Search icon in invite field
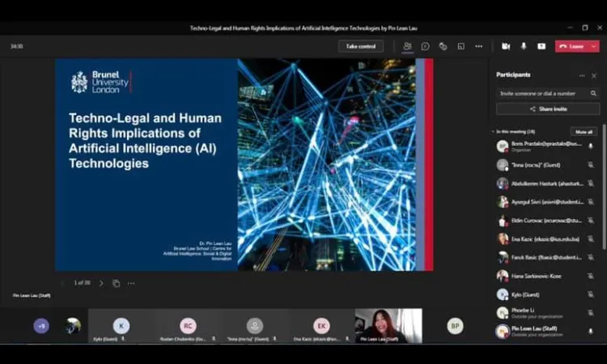Screen dimensions: 607x364 pos(592,93)
